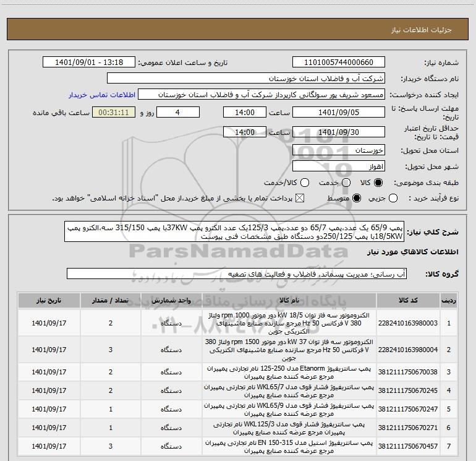
Task: Click product code 3812111750670247
Action: tap(408, 409)
